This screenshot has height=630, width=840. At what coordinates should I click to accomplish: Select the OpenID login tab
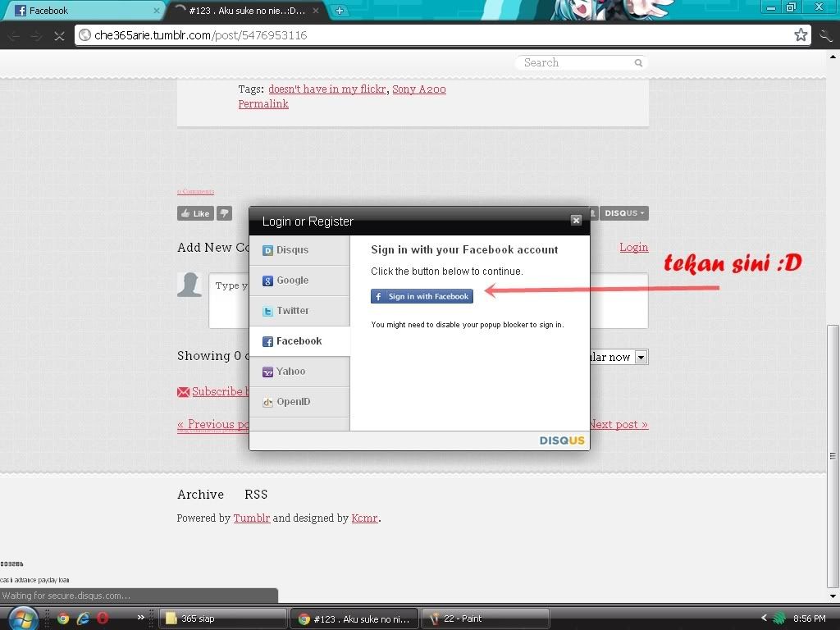299,402
